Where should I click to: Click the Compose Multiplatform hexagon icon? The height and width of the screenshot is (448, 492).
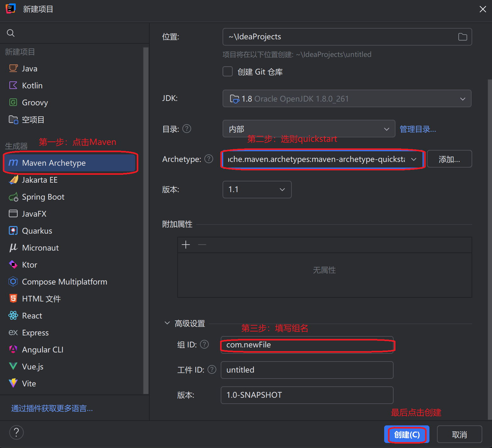(13, 281)
